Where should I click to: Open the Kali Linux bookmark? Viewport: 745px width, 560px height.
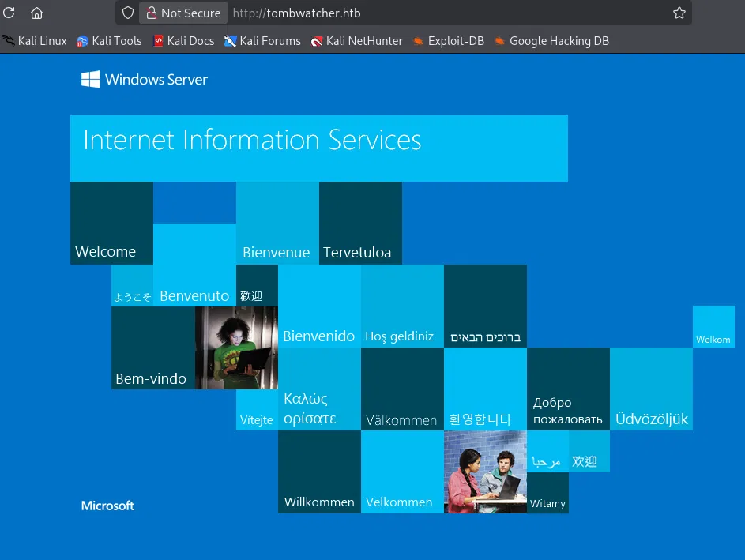35,41
